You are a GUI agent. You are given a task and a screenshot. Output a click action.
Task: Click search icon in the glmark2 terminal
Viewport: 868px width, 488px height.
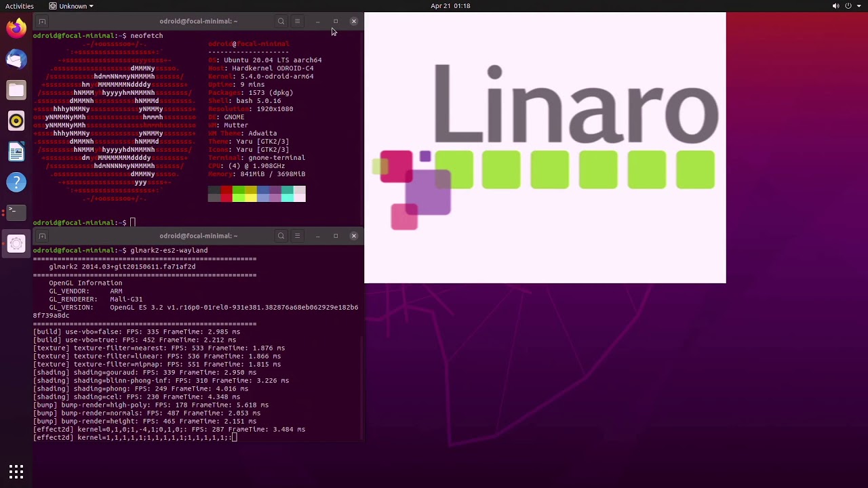tap(281, 236)
